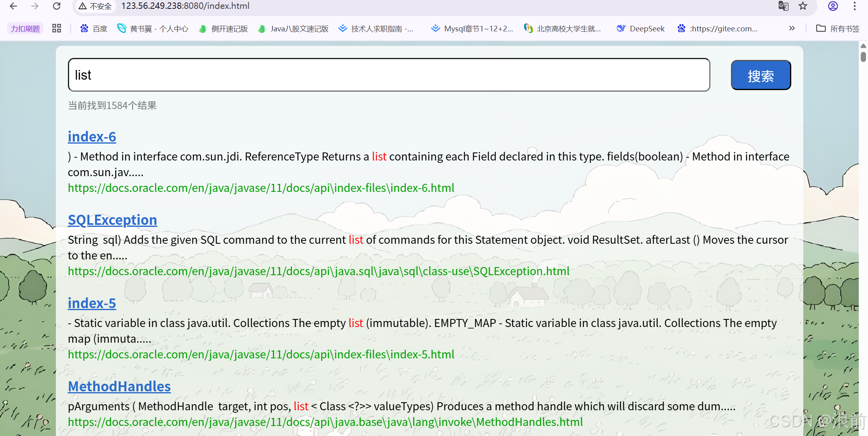Open the apps grid icon
Image resolution: width=868 pixels, height=436 pixels.
pyautogui.click(x=57, y=29)
